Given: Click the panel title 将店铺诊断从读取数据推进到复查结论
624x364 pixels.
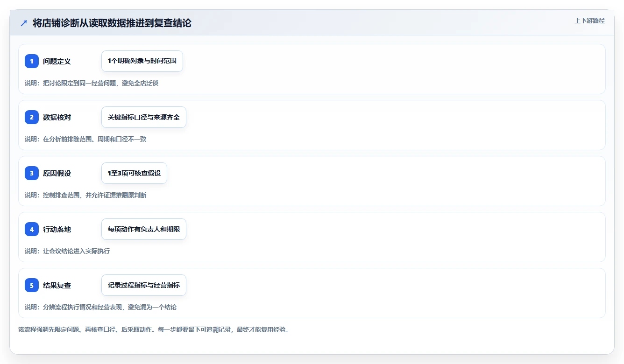Looking at the screenshot, I should click(112, 23).
